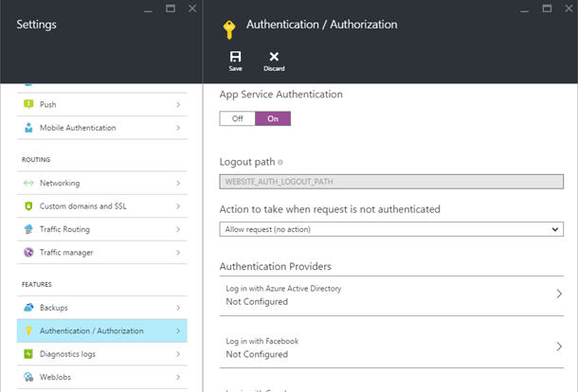This screenshot has width=578, height=392.
Task: Expand the Traffic manager chevron
Action: point(178,253)
